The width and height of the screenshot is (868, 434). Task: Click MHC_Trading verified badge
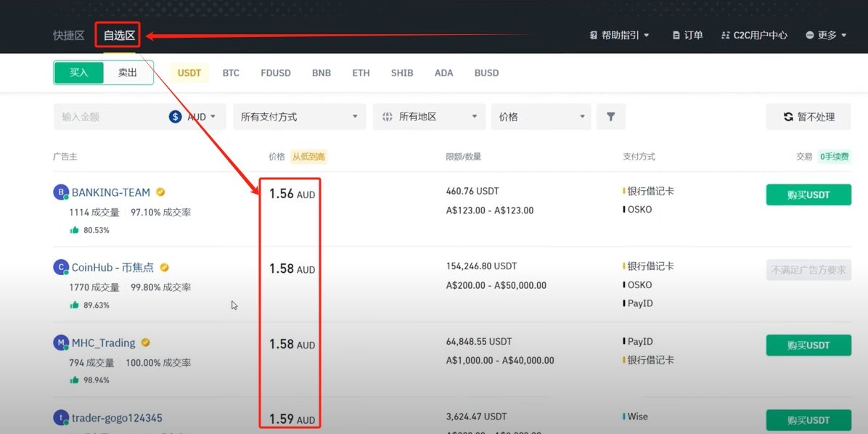[146, 343]
